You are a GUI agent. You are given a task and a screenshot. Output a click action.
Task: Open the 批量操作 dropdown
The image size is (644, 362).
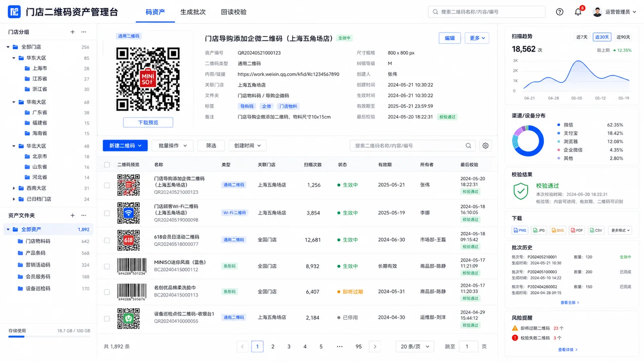pos(173,146)
